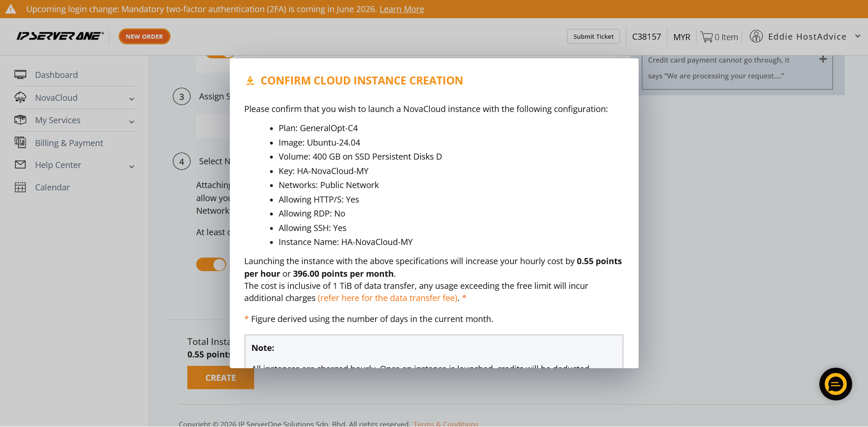Image resolution: width=868 pixels, height=427 pixels.
Task: Toggle the orange network switch
Action: tap(211, 265)
